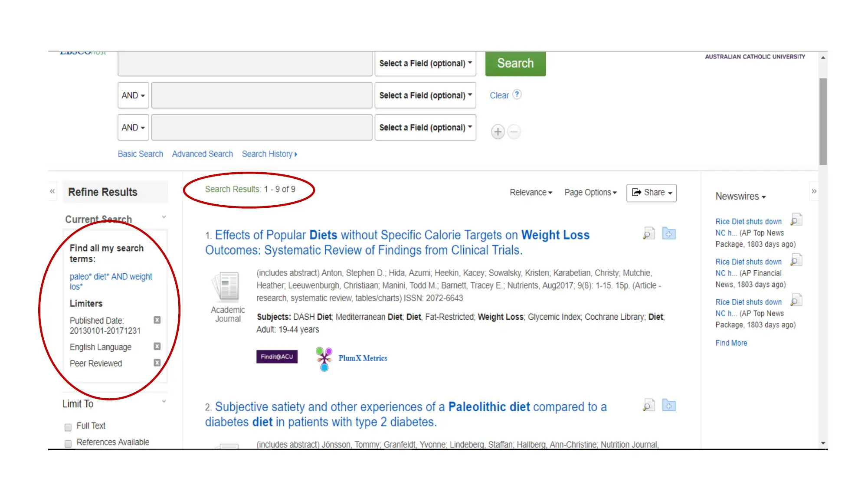Expand the Refine Results panel left
This screenshot has width=868, height=488.
[52, 191]
